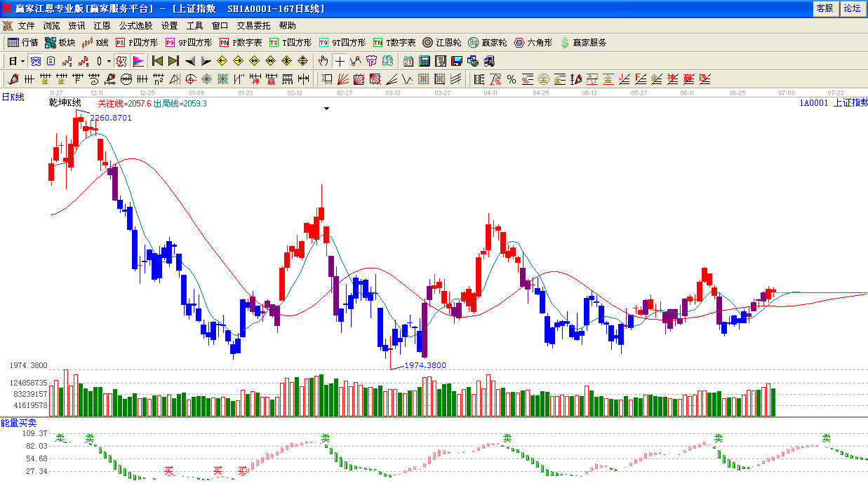Screen dimensions: 868x483
Task: Open the 六角形 hexagon chart tool
Action: (533, 43)
